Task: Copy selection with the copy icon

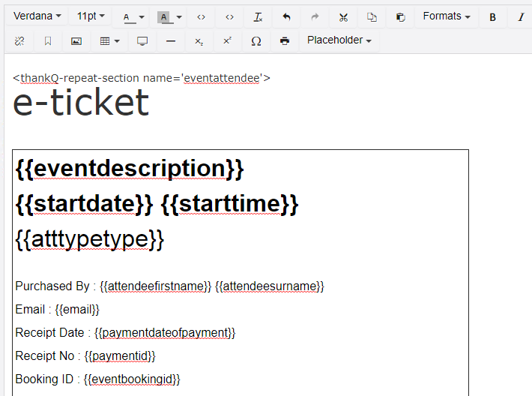Action: tap(372, 17)
